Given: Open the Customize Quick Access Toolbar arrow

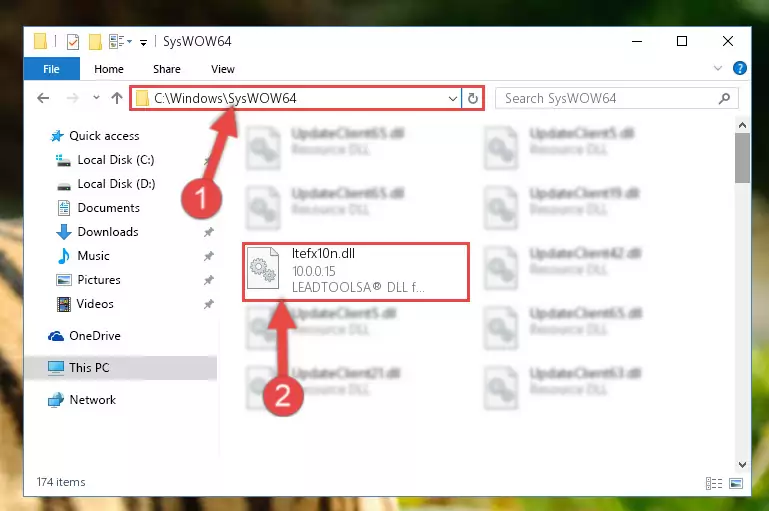Looking at the screenshot, I should pos(143,43).
